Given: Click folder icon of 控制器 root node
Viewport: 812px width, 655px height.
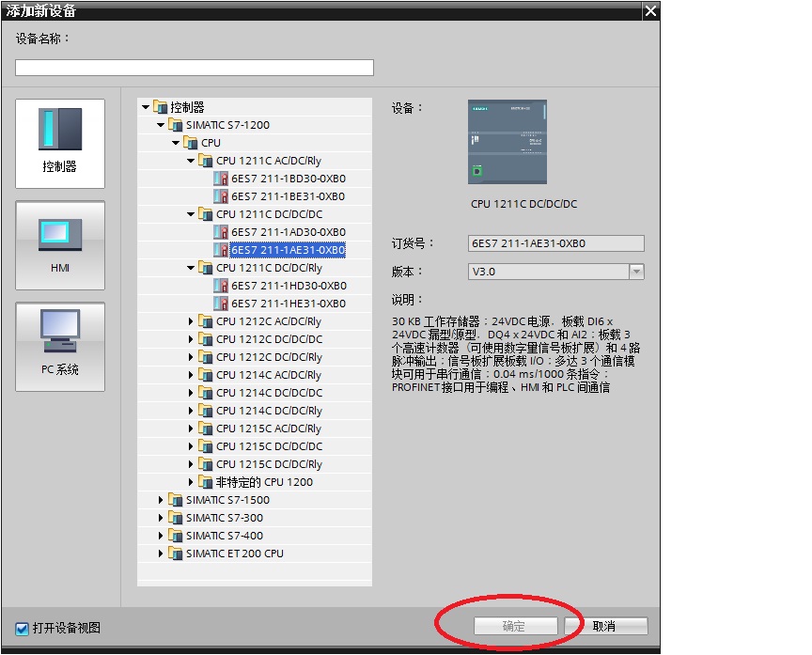Looking at the screenshot, I should click(161, 107).
